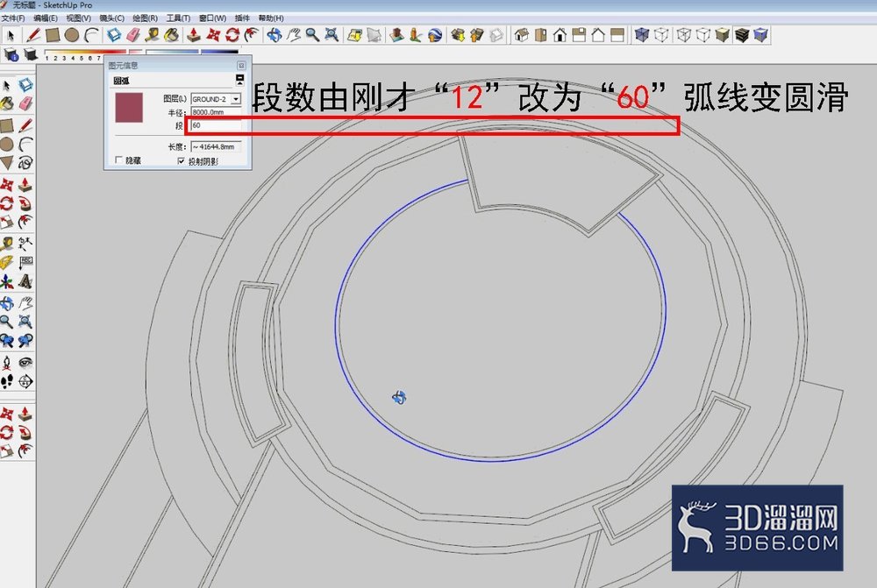
Task: Choose Tape Measure tool in top toolbar
Action: coord(152,35)
